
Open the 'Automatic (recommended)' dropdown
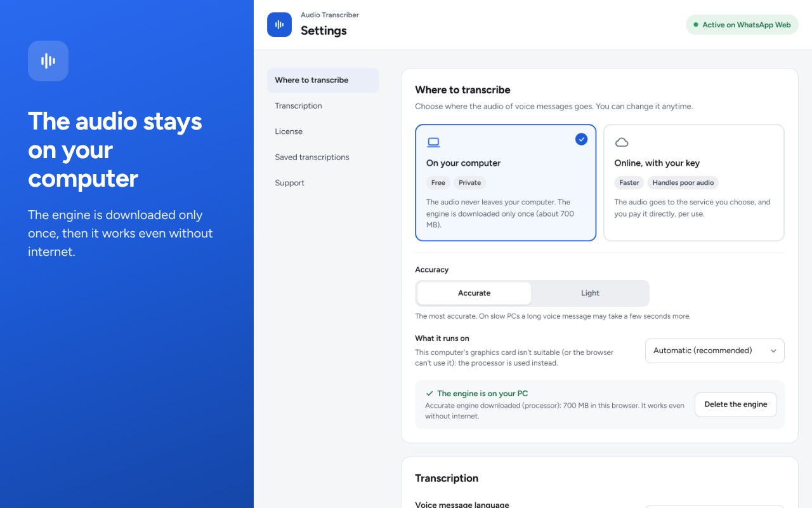pos(714,351)
